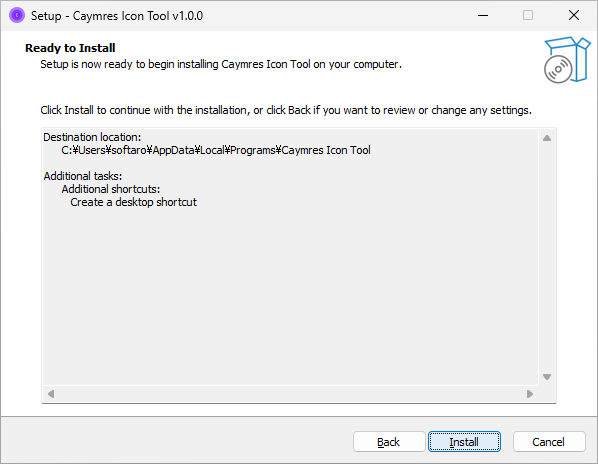Place cursor on the destination path line

[216, 150]
